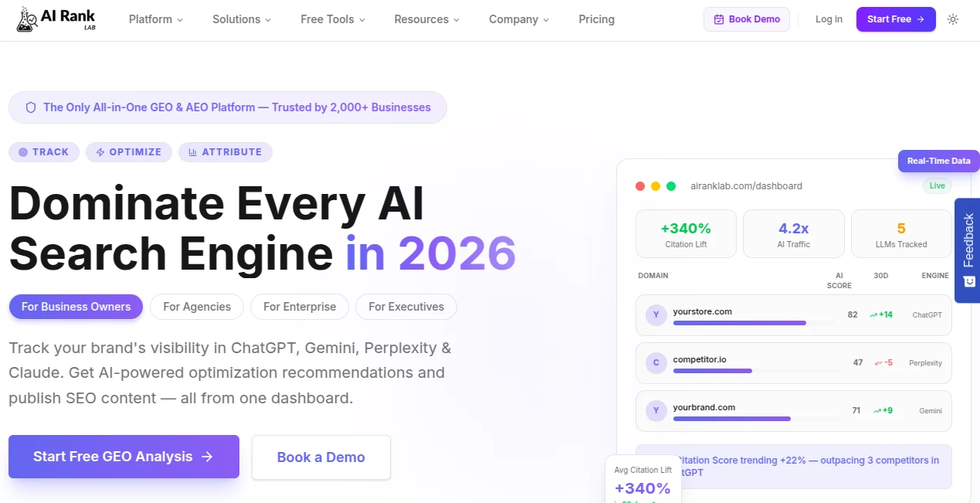Viewport: 980px width, 503px height.
Task: Click the Start Free button
Action: coord(896,19)
